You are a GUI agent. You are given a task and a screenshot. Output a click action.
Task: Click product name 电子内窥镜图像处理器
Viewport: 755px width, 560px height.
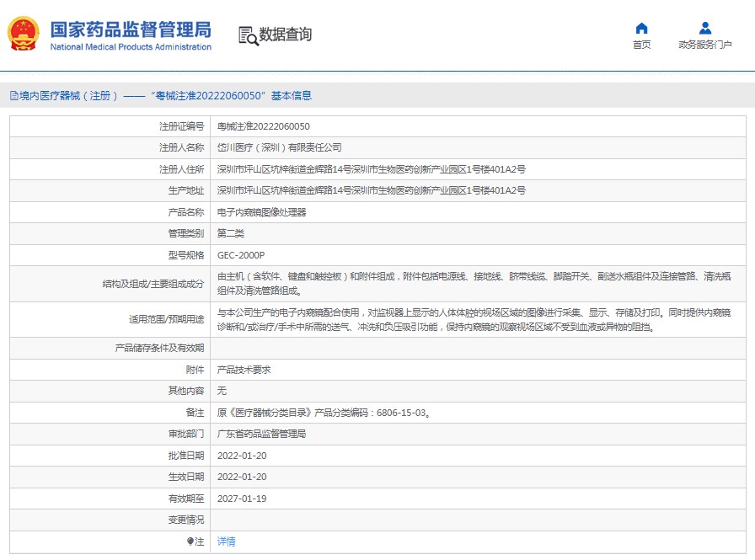[262, 212]
